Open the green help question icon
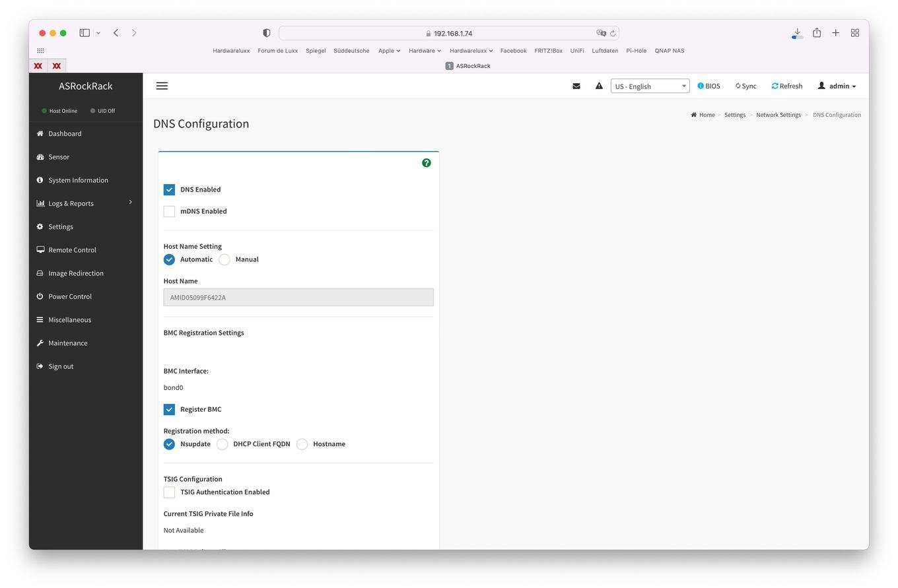Screen dimensions: 898x588 tap(427, 163)
